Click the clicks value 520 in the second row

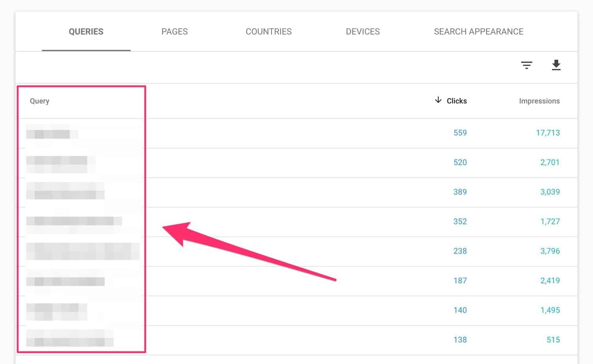[460, 162]
